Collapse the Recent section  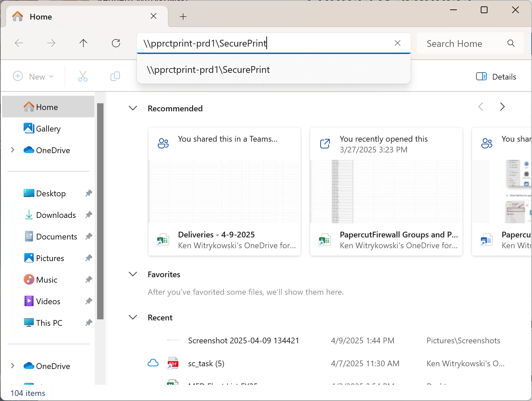pyautogui.click(x=133, y=317)
